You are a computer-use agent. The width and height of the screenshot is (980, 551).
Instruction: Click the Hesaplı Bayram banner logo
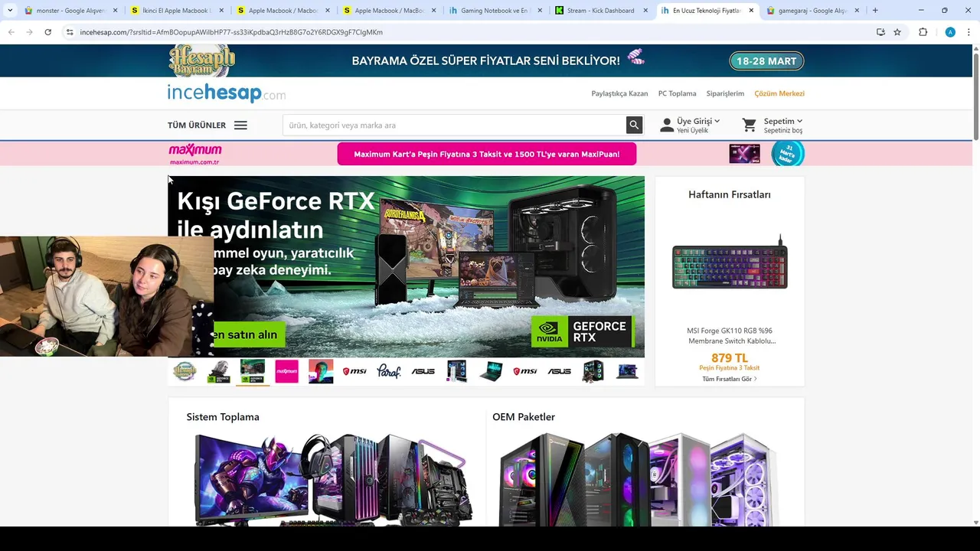pyautogui.click(x=201, y=60)
